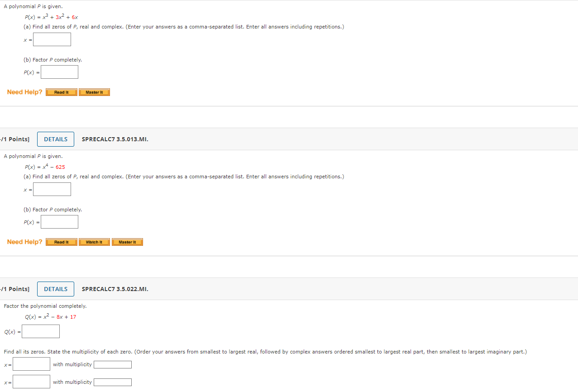This screenshot has width=578, height=392.
Task: Open Master It for the x³ + 3x² + 6x problem
Action: (x=94, y=92)
